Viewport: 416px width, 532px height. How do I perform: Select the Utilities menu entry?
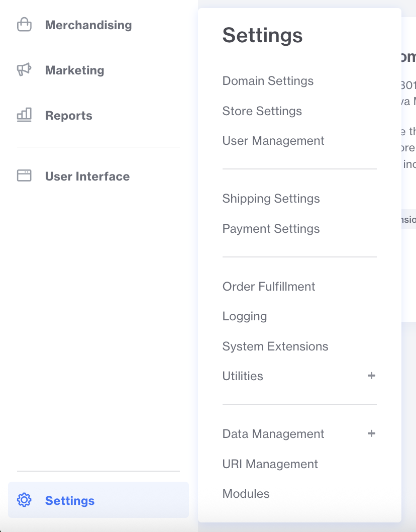[243, 376]
